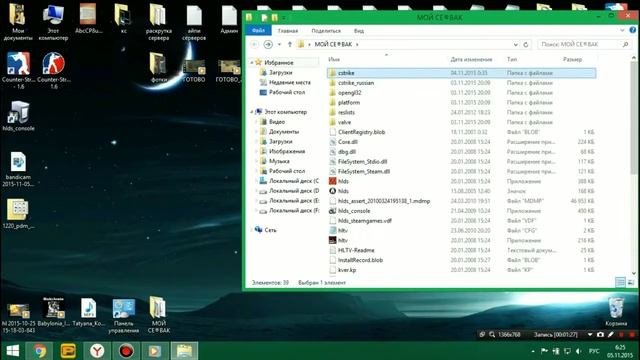
Task: Open Музыка in navigation pane
Action: coord(279,161)
